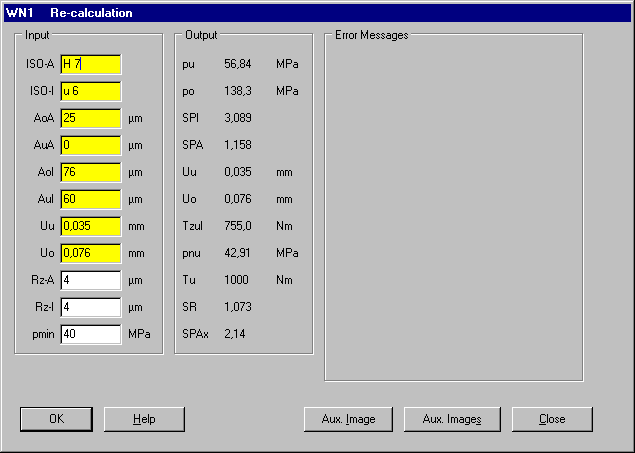Focus the pmin pressure input field

(90, 334)
